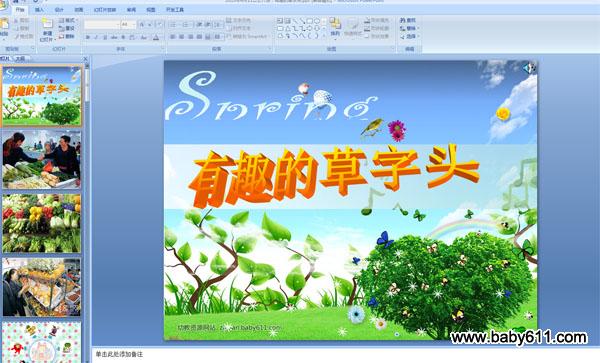Click the New Slide (新建幻灯片) icon
This screenshot has width=600, height=363.
(x=47, y=23)
